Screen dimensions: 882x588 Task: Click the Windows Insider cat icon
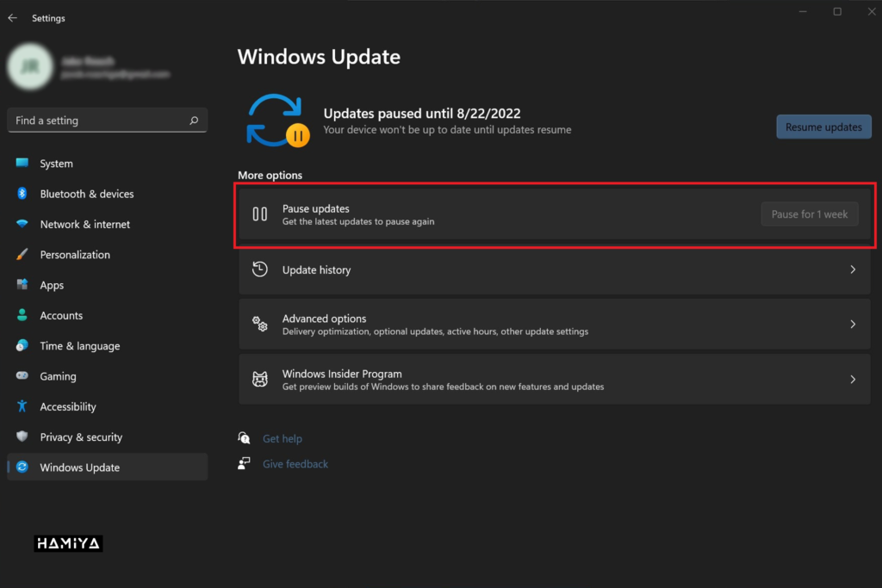(x=260, y=380)
